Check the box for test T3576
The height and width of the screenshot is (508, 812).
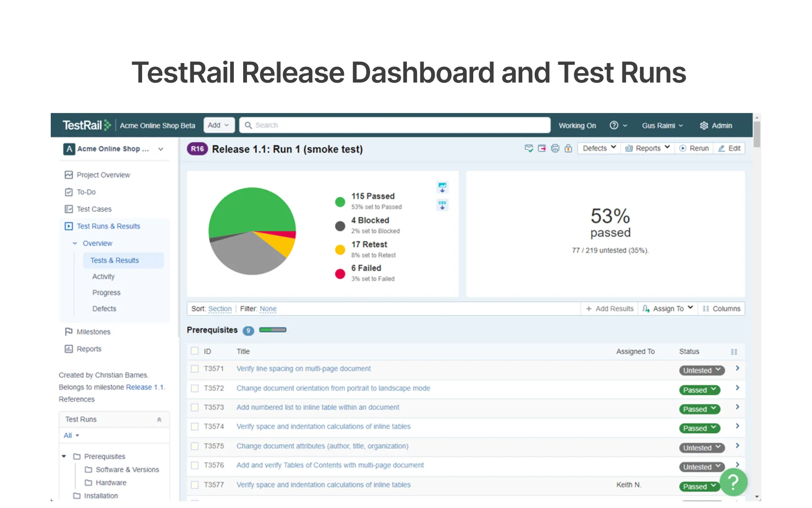pyautogui.click(x=195, y=465)
